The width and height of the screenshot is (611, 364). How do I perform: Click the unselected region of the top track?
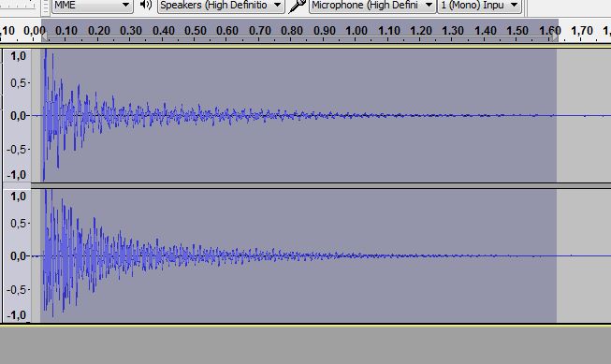click(584, 115)
